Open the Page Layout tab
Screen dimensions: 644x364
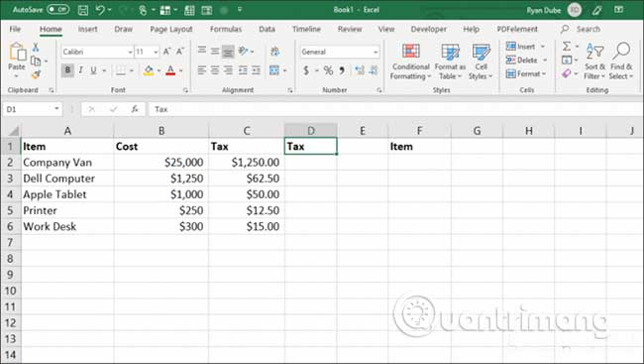(170, 29)
